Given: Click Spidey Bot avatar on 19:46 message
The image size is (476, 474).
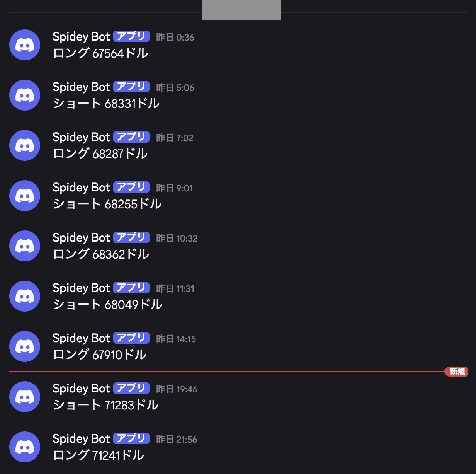Looking at the screenshot, I should pos(25,397).
